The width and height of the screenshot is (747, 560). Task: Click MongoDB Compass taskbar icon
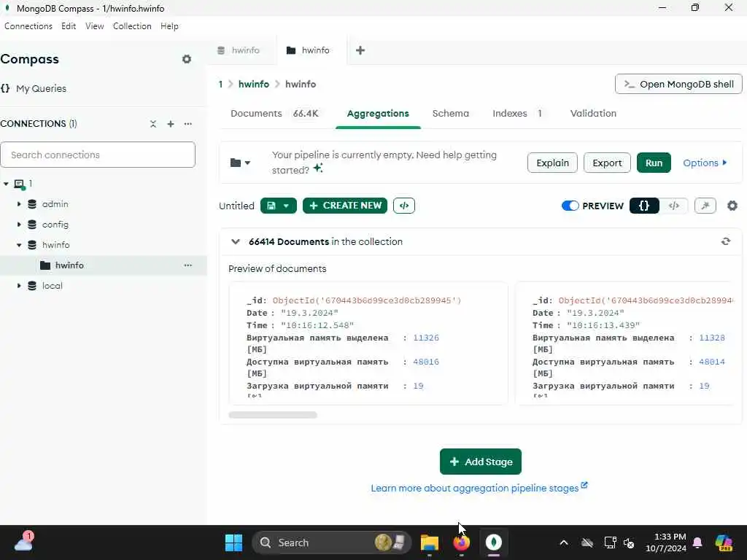pos(494,542)
